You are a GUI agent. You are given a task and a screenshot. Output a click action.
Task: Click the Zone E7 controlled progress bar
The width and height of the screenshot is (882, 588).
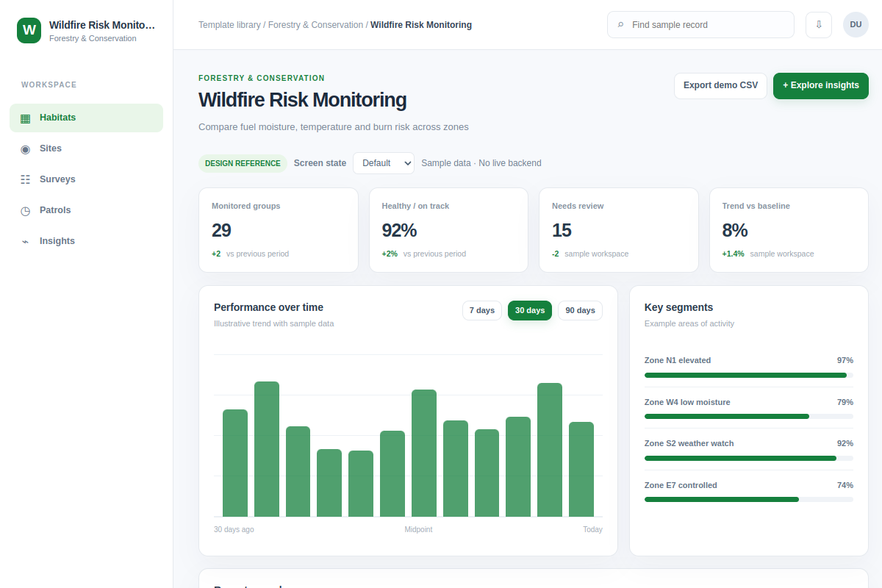click(749, 499)
